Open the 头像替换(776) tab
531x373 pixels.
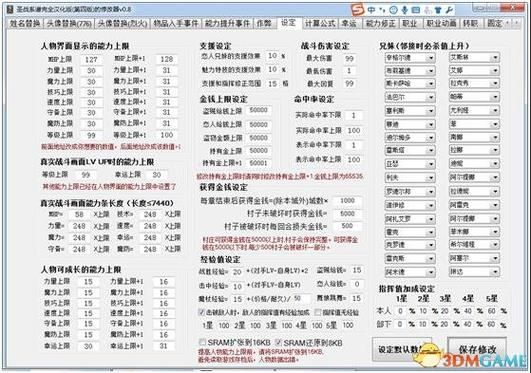pos(69,23)
